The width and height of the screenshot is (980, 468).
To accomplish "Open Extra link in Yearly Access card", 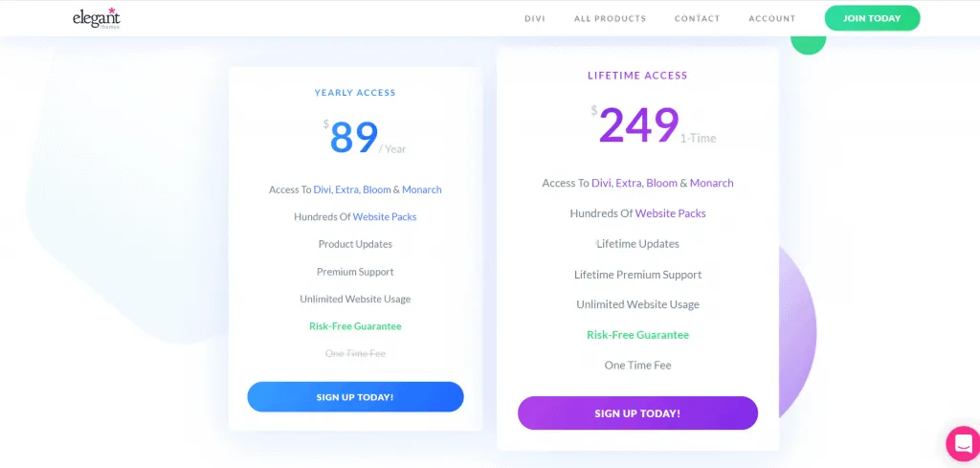I will (x=346, y=189).
